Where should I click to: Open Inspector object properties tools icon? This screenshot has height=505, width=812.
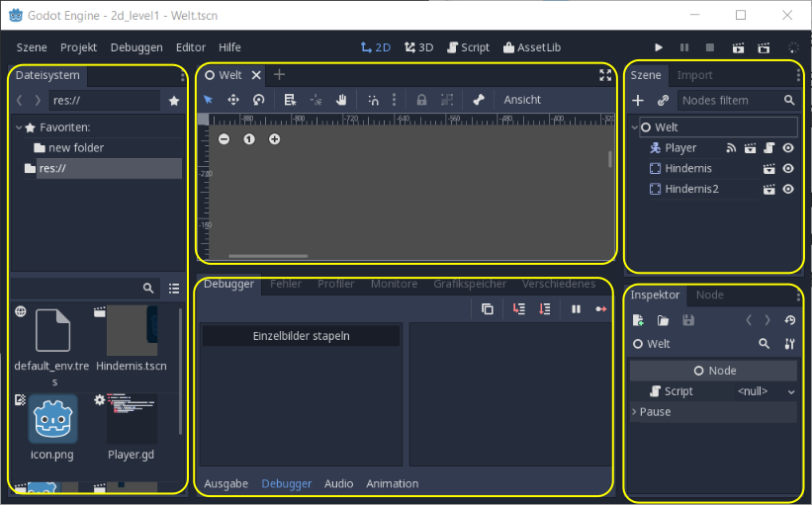tap(789, 344)
